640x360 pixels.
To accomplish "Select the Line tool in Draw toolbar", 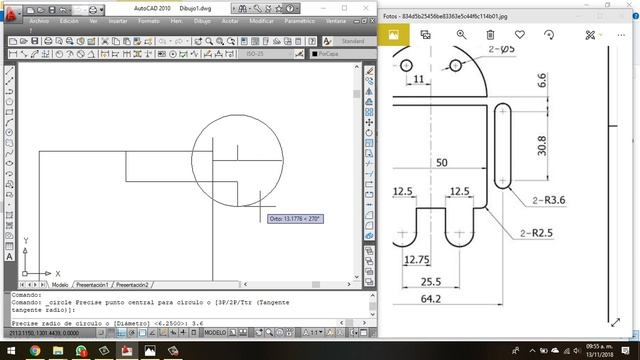I will pos(9,71).
